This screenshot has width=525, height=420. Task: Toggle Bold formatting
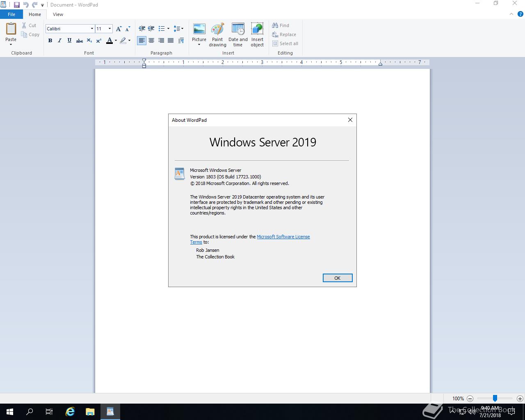click(50, 41)
